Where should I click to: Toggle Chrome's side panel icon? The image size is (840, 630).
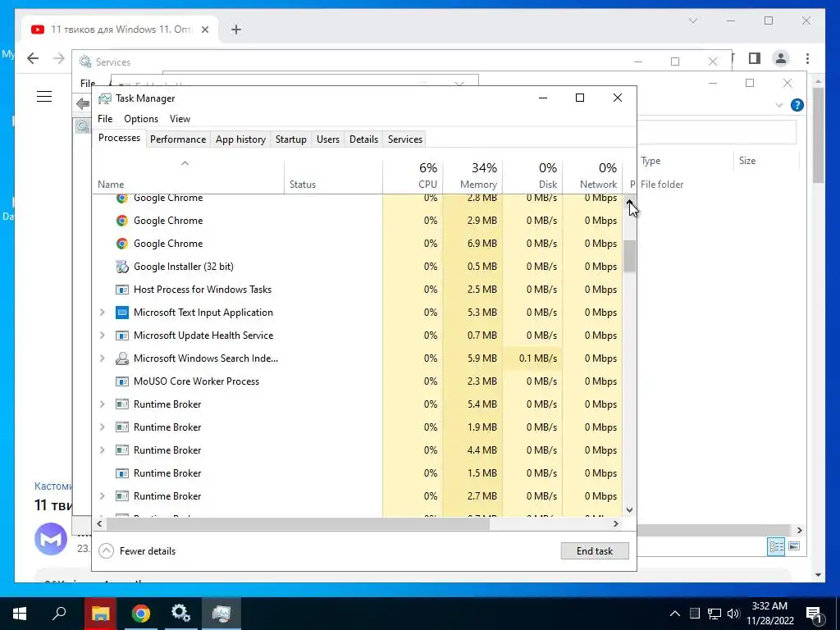(x=755, y=58)
